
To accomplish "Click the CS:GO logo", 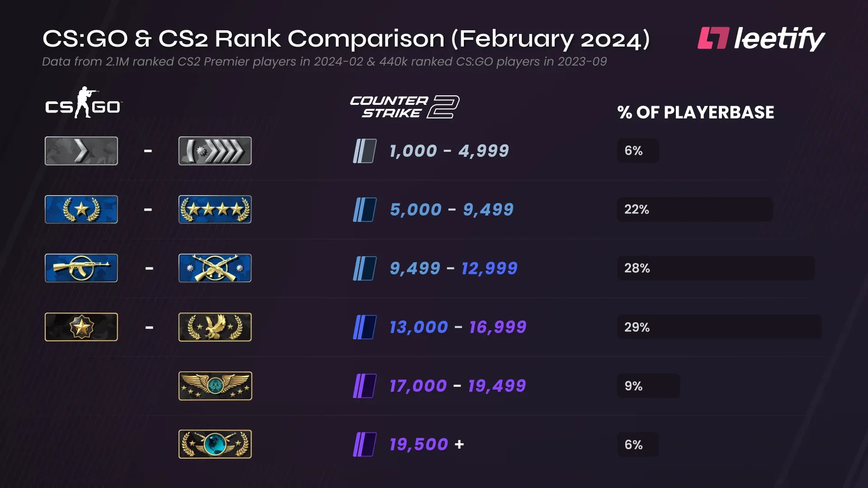I will point(84,103).
